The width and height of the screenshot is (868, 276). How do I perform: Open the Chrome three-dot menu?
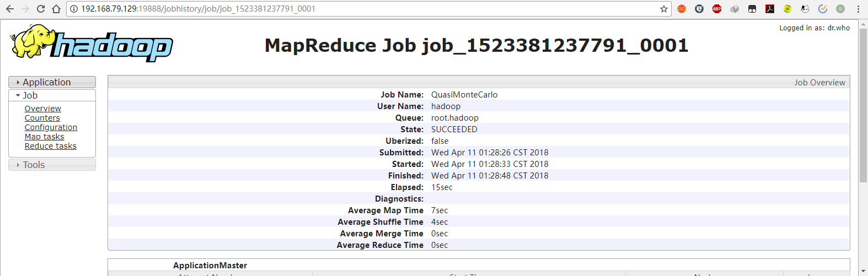pyautogui.click(x=858, y=9)
